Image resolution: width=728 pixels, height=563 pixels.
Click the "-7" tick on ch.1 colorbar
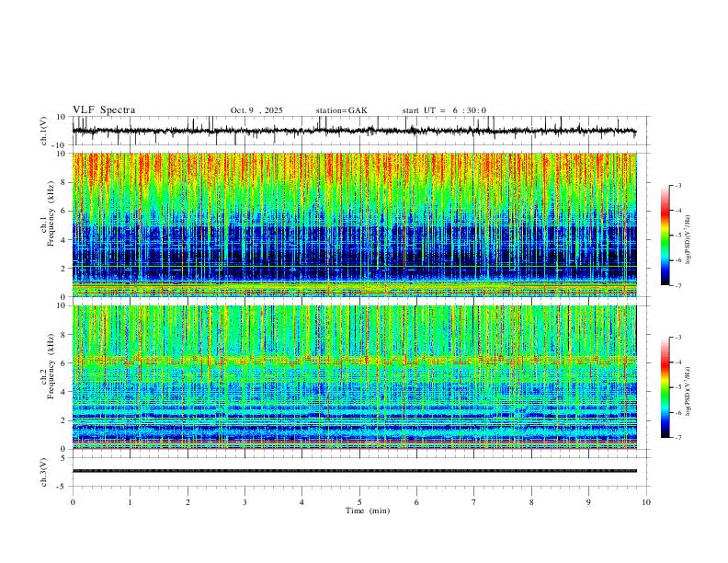click(x=678, y=286)
